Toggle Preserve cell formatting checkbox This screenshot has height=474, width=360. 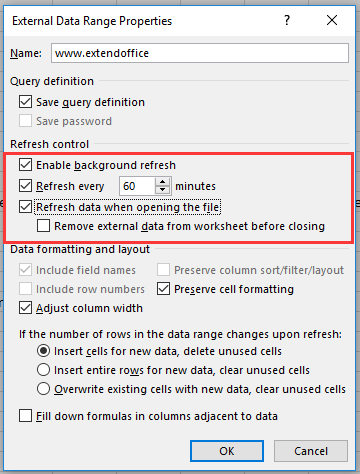coord(163,289)
